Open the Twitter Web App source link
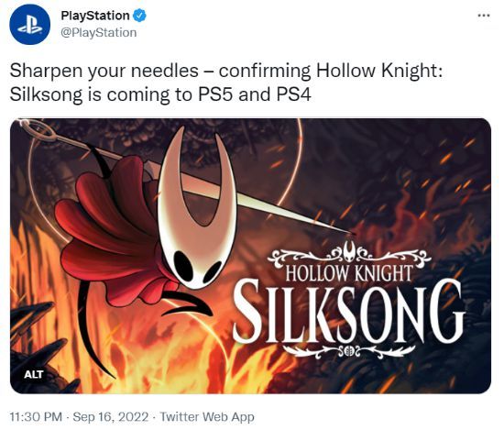Screen dimensions: 504x430 [x=207, y=417]
